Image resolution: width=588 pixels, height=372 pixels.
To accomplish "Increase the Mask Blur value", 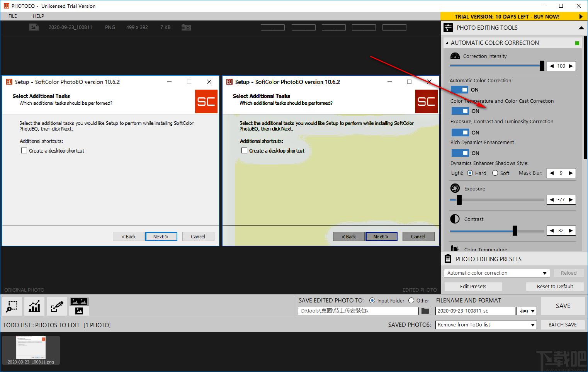I will tap(571, 173).
